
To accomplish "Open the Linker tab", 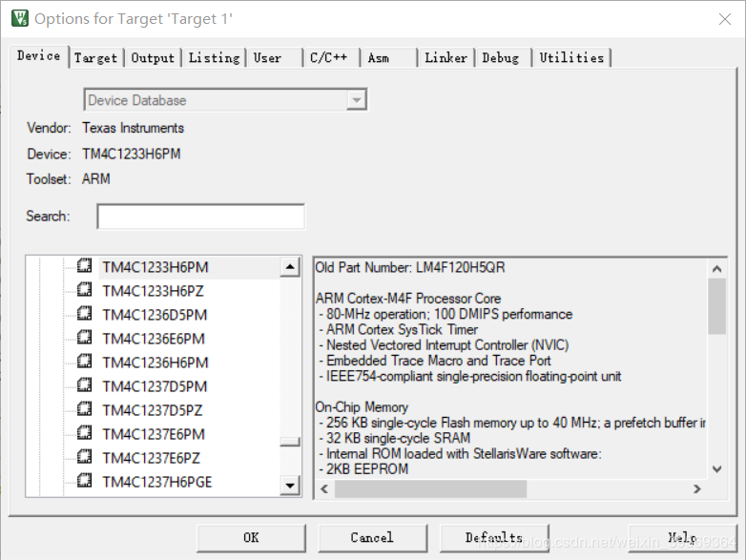I will pos(446,58).
